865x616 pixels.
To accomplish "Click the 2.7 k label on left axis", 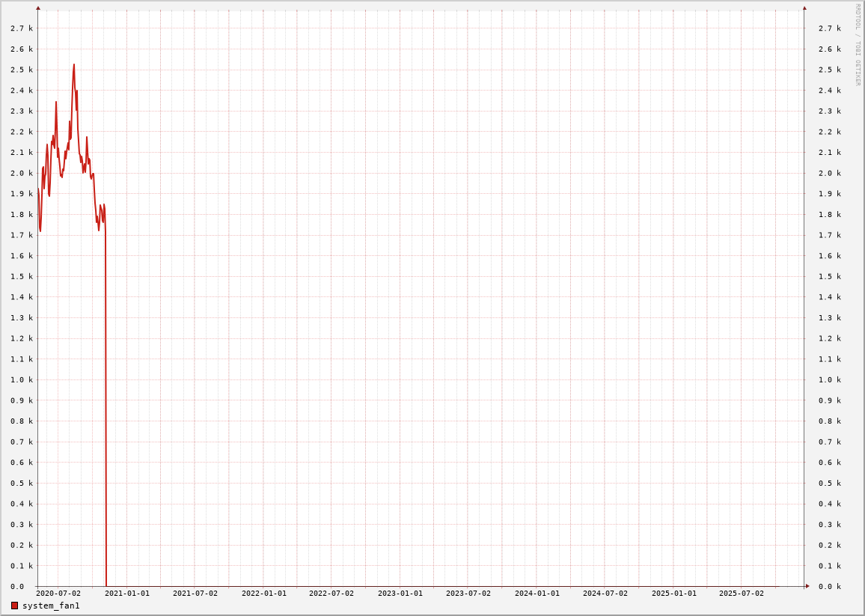I will coord(22,28).
